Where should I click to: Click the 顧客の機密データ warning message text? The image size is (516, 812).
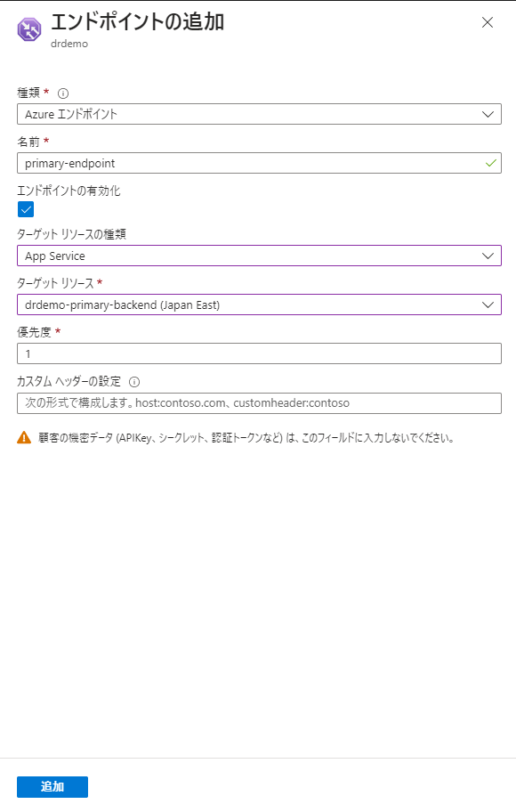[x=246, y=438]
